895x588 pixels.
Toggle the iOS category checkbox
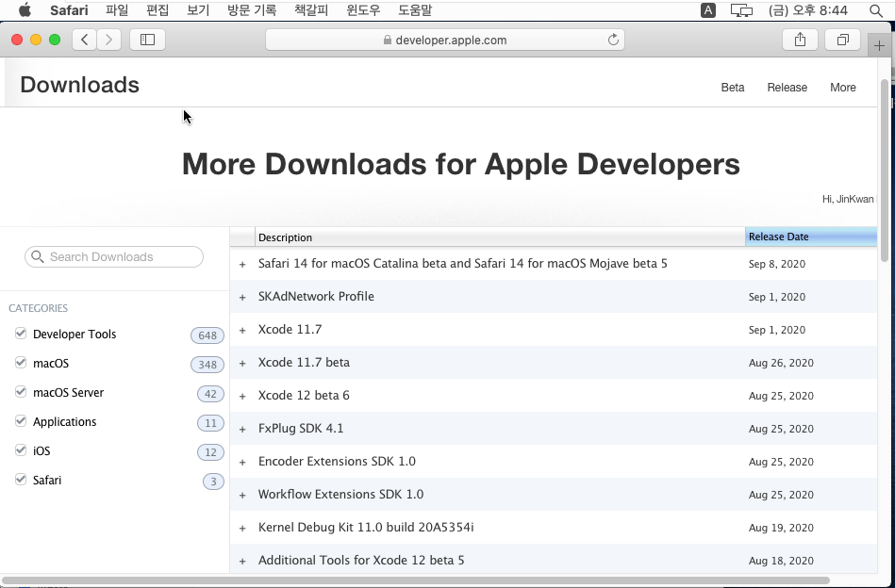[21, 450]
